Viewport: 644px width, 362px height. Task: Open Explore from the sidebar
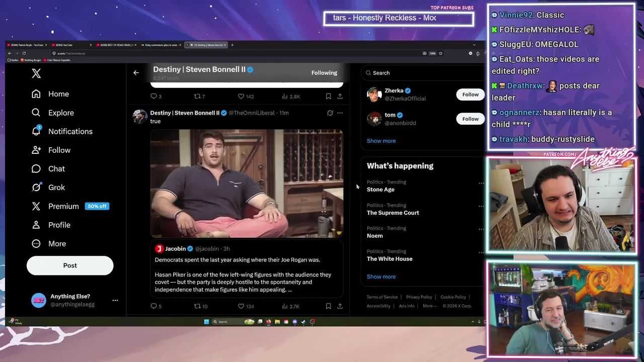53,113
